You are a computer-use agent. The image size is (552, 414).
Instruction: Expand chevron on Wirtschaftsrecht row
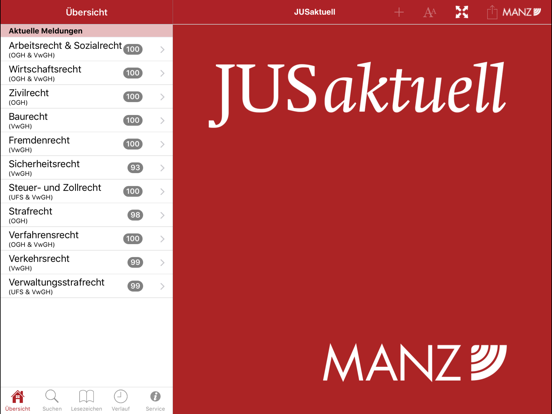[x=162, y=73]
